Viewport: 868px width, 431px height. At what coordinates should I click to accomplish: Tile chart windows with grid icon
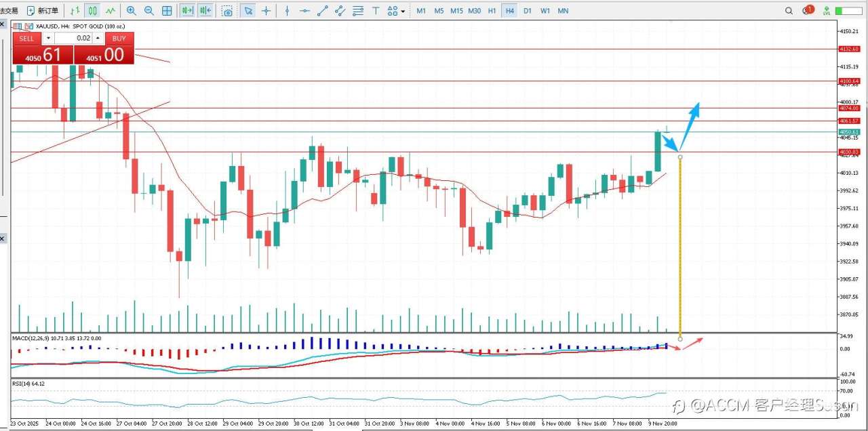[x=167, y=11]
